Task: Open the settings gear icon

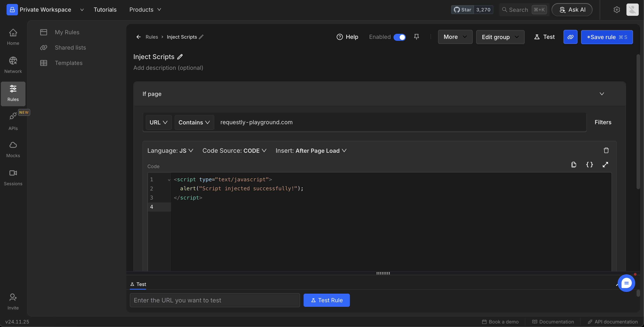Action: [x=617, y=10]
